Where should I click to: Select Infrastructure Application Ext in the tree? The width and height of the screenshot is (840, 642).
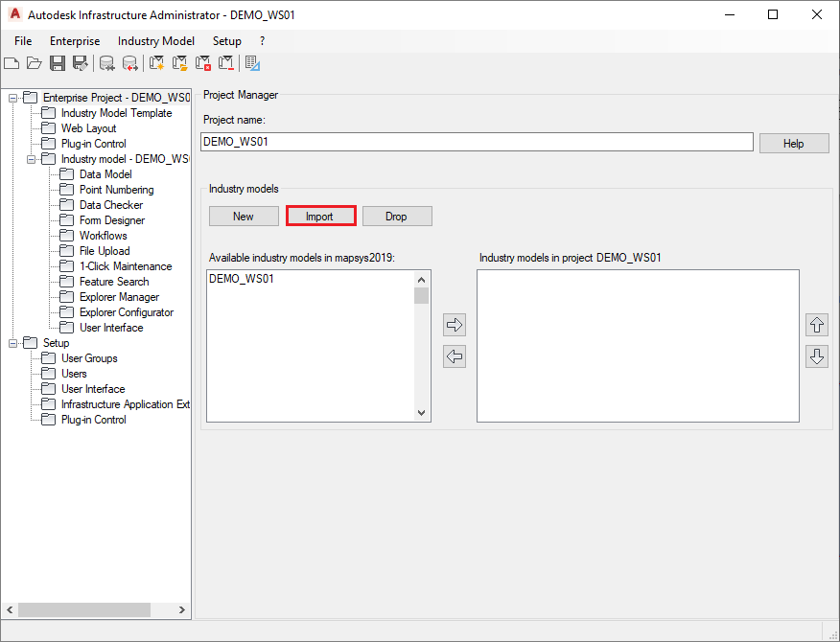coord(126,404)
